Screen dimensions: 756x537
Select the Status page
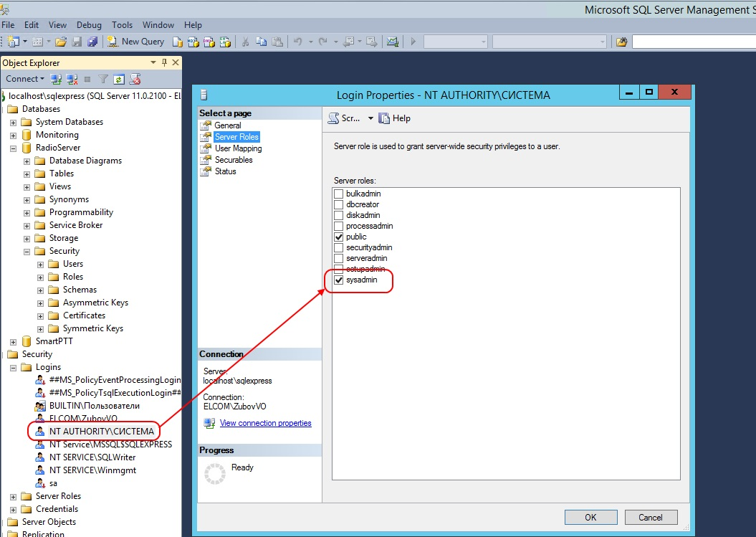tap(225, 171)
